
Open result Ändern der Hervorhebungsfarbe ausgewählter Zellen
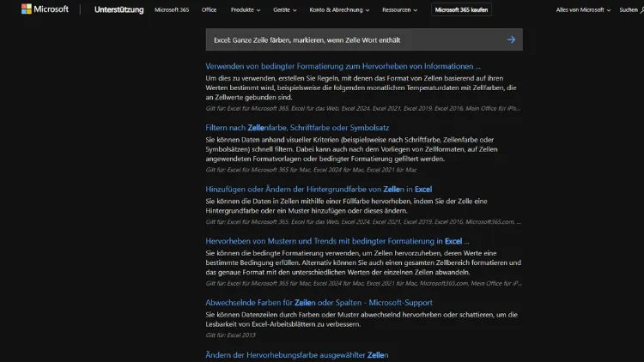click(297, 355)
